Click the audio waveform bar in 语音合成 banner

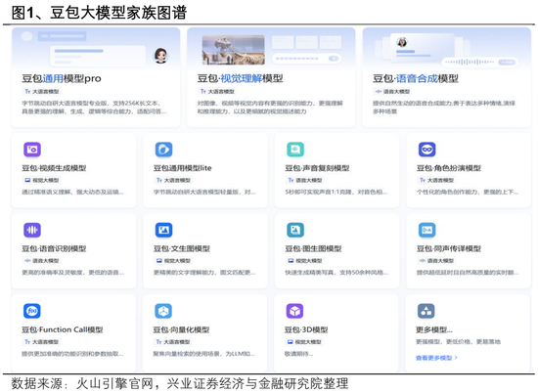coord(479,63)
